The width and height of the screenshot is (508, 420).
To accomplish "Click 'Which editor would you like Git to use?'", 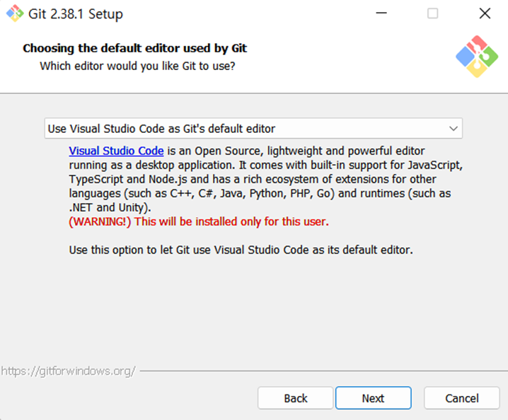I will (137, 66).
